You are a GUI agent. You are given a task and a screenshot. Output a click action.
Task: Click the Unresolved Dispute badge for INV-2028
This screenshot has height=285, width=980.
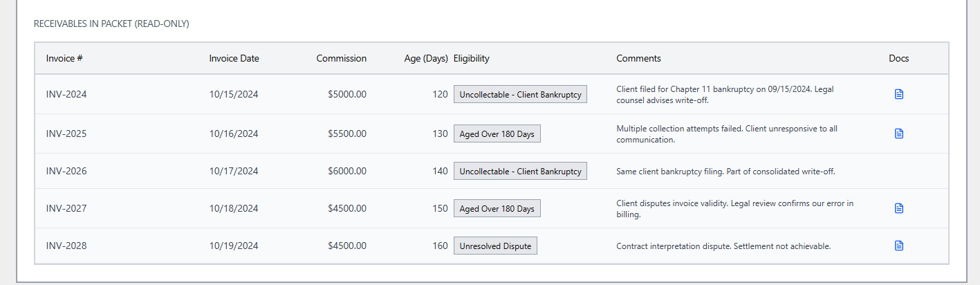click(495, 246)
